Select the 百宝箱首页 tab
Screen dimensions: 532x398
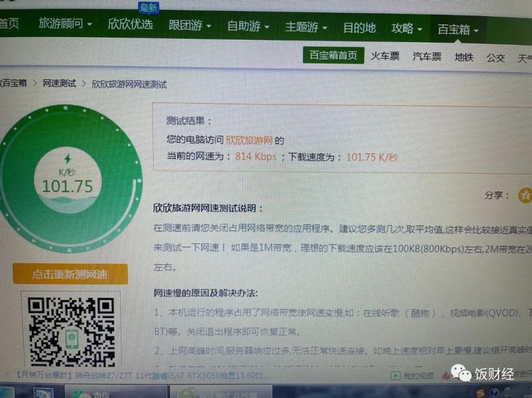pyautogui.click(x=333, y=56)
